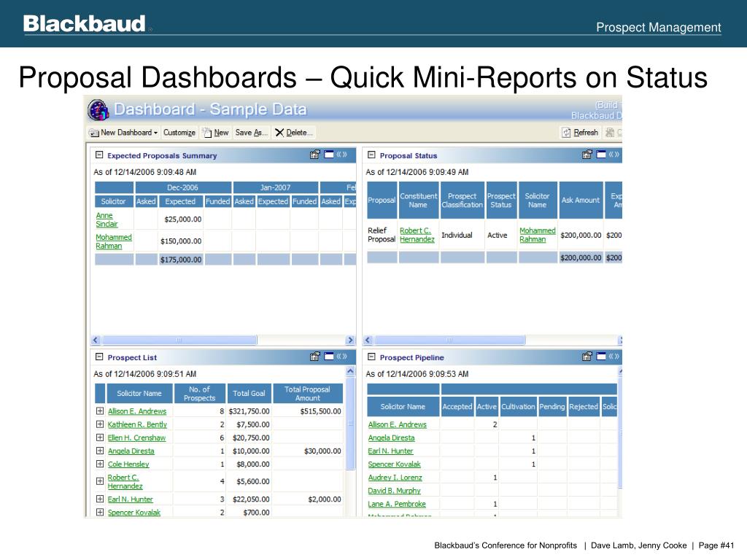Collapse the Prospect Pipeline panel

click(371, 357)
